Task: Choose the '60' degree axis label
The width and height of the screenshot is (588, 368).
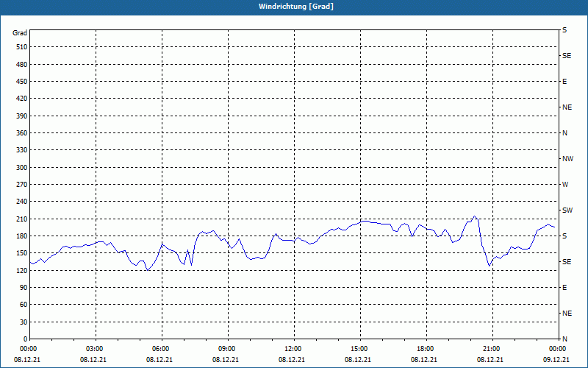Action: pyautogui.click(x=24, y=305)
